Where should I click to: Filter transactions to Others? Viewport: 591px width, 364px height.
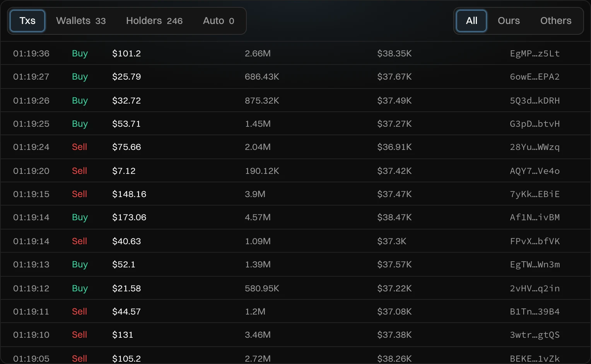coord(556,21)
